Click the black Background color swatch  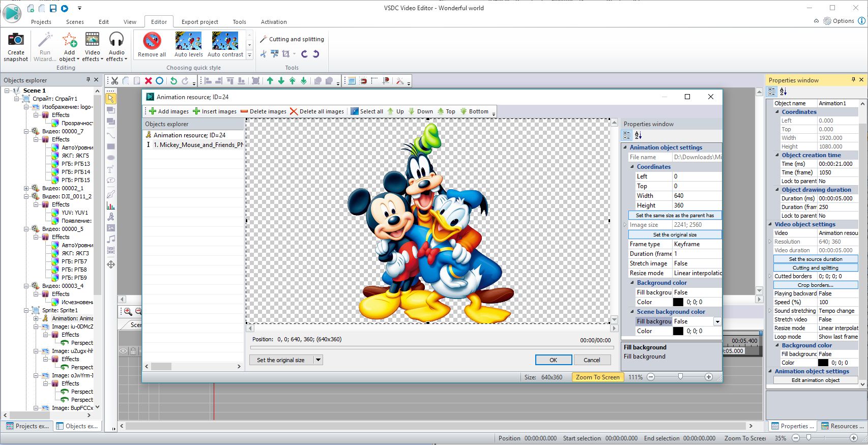pyautogui.click(x=678, y=302)
